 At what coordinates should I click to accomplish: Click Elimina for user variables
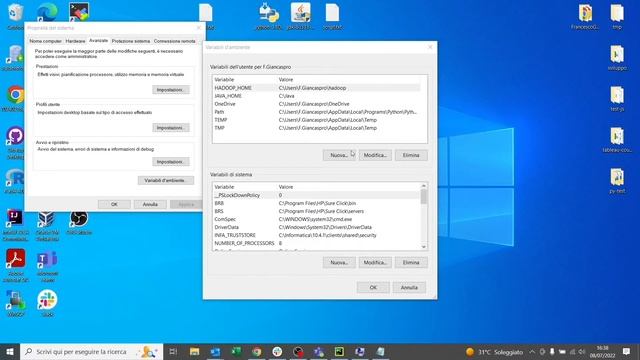pos(411,155)
